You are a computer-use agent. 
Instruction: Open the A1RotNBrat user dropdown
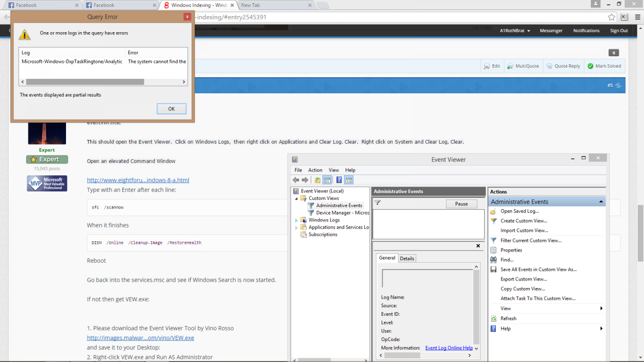click(515, 31)
